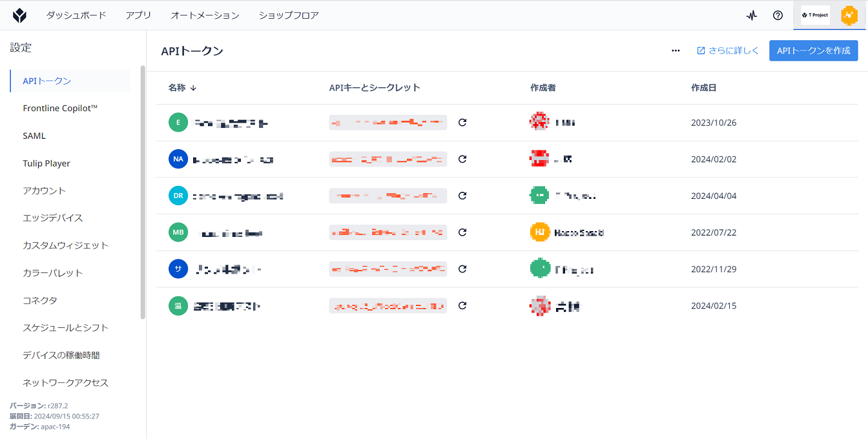Click the date 2022/11/29
The width and height of the screenshot is (868, 439).
[714, 269]
